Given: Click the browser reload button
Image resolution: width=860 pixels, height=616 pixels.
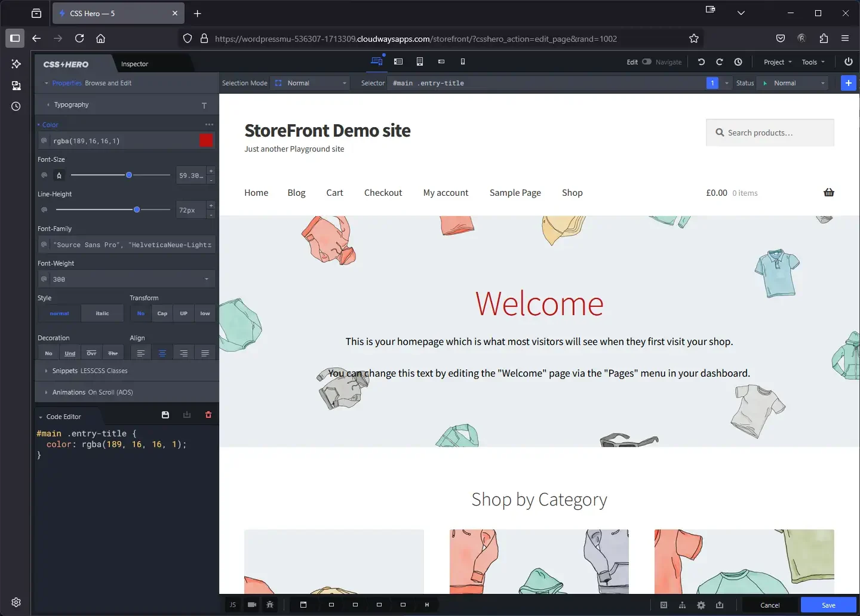Looking at the screenshot, I should click(x=79, y=38).
